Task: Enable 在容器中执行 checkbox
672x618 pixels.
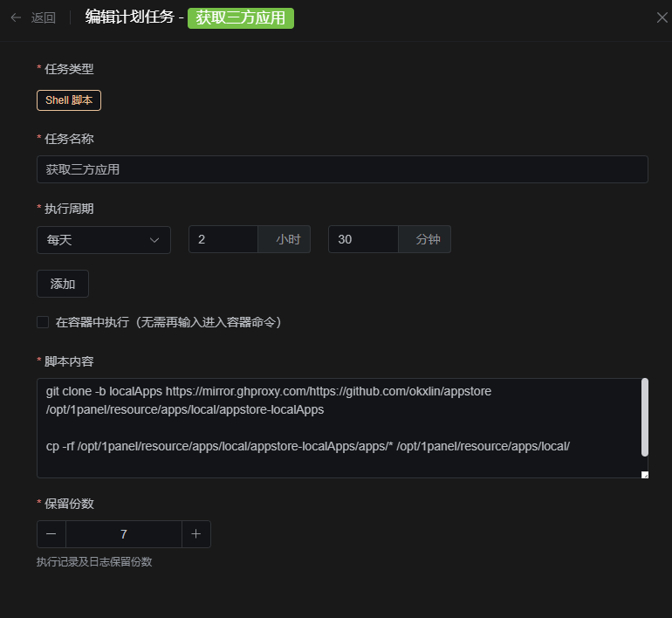Action: tap(43, 322)
